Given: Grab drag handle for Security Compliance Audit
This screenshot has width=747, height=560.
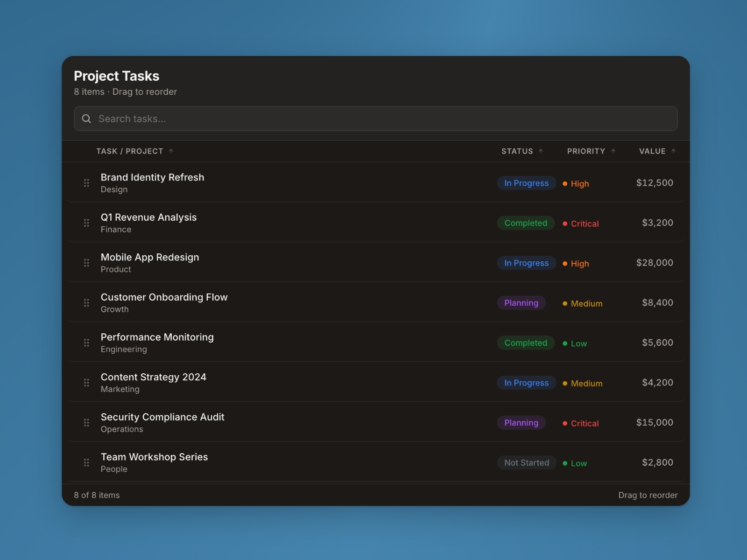Looking at the screenshot, I should point(86,422).
